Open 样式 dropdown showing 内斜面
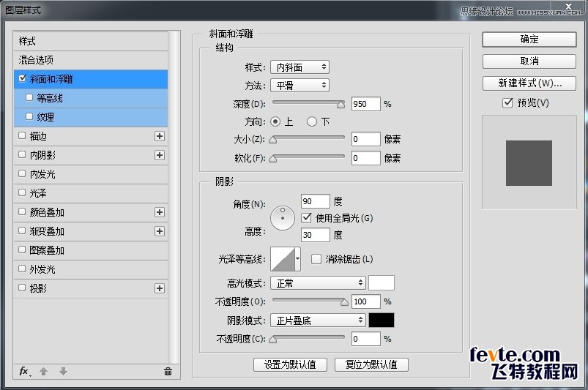Viewport: 588px width, 390px height. [x=299, y=67]
